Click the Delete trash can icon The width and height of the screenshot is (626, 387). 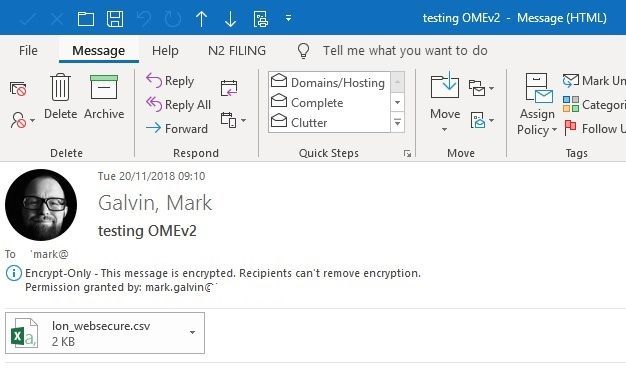(60, 87)
